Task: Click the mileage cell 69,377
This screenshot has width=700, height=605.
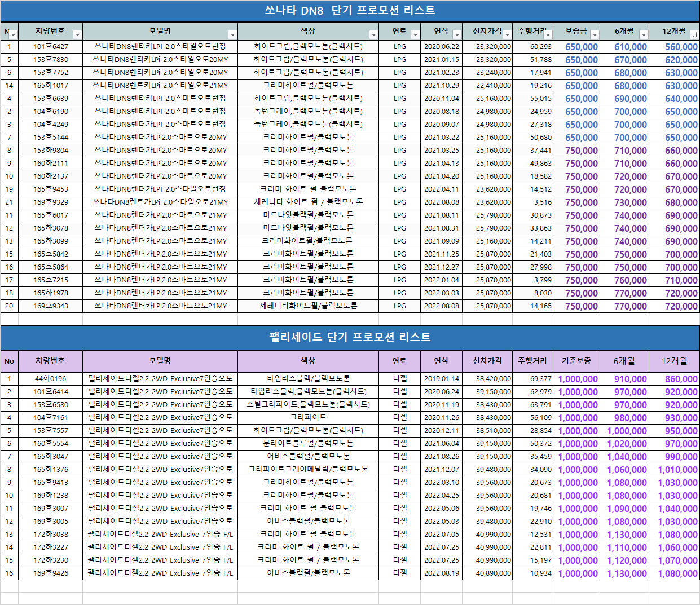Action: click(x=532, y=379)
